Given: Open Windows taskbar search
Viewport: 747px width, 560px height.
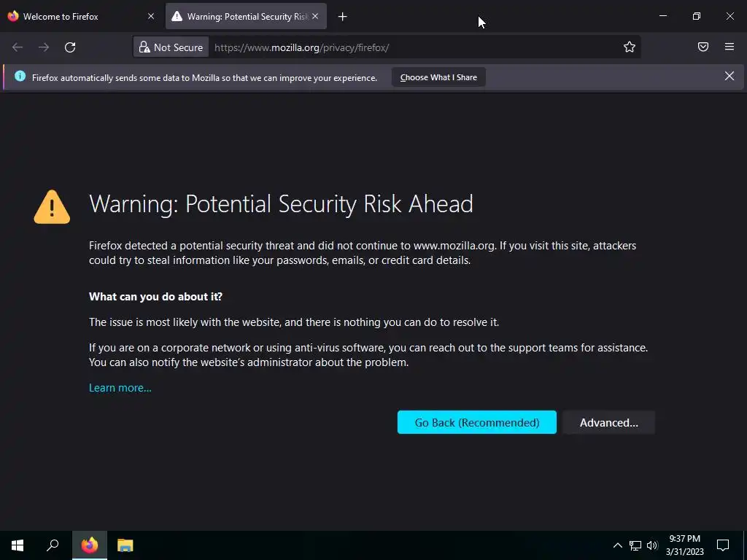Looking at the screenshot, I should 53,545.
